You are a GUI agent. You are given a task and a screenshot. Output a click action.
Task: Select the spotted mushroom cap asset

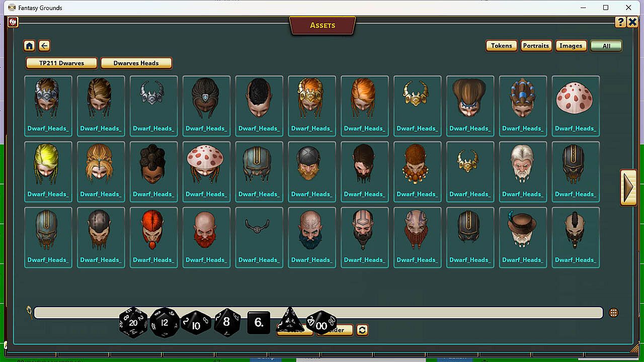coord(576,106)
